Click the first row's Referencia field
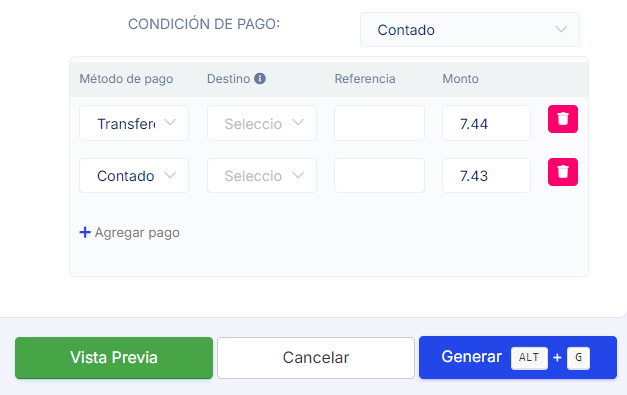 pyautogui.click(x=379, y=123)
